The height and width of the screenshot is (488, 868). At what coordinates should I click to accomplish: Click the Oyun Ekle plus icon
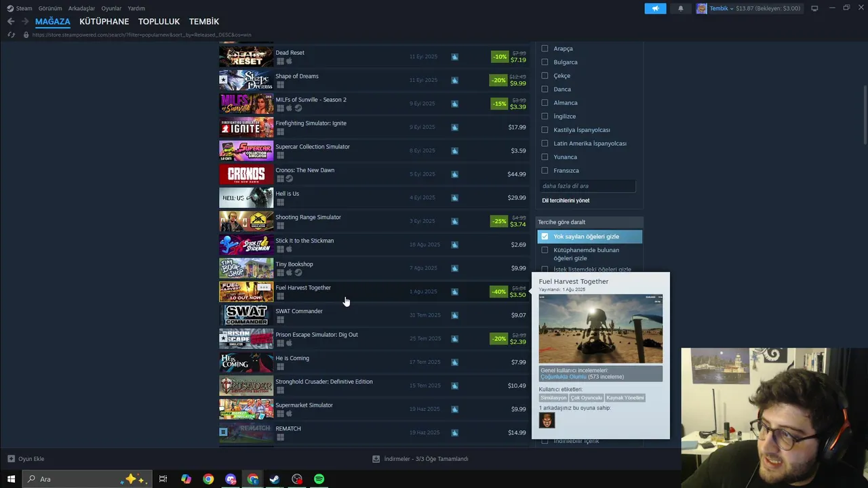click(11, 459)
